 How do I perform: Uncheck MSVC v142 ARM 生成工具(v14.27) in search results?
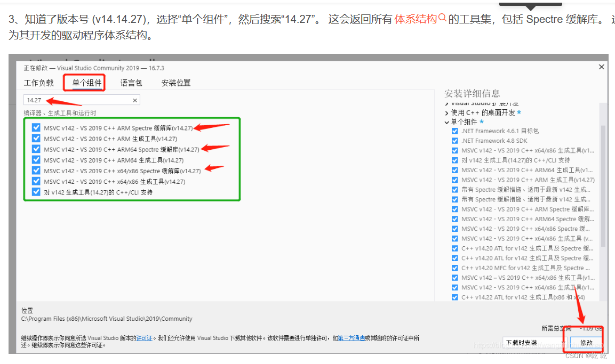pyautogui.click(x=36, y=139)
